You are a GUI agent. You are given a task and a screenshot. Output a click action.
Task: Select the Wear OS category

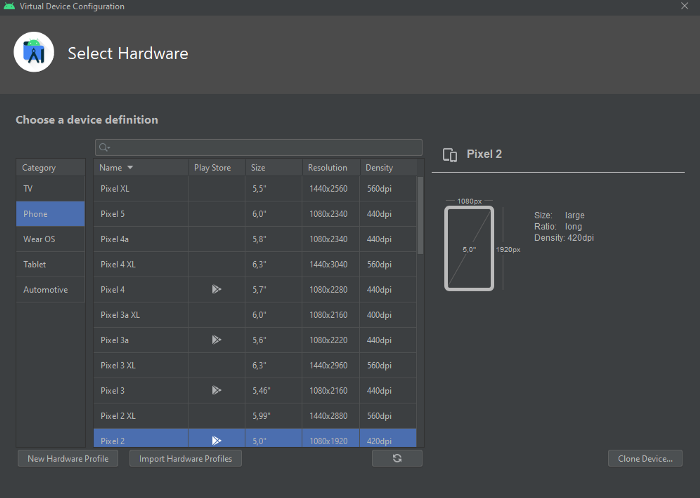(50, 239)
